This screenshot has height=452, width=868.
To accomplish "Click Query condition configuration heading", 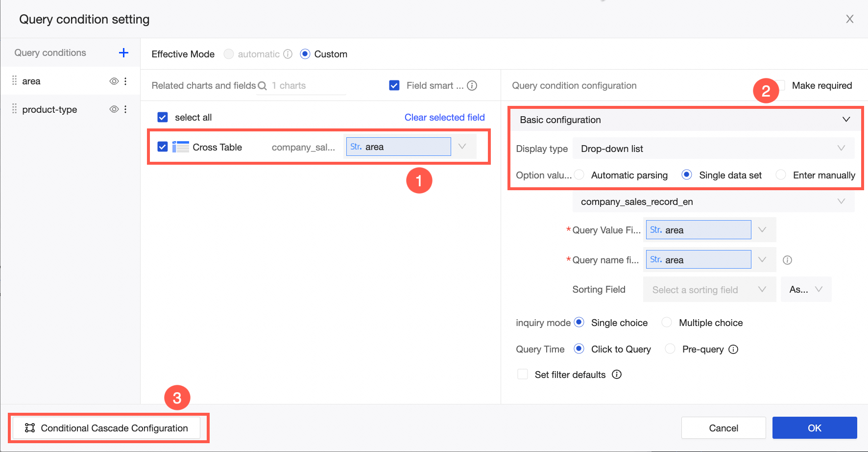I will pos(574,86).
